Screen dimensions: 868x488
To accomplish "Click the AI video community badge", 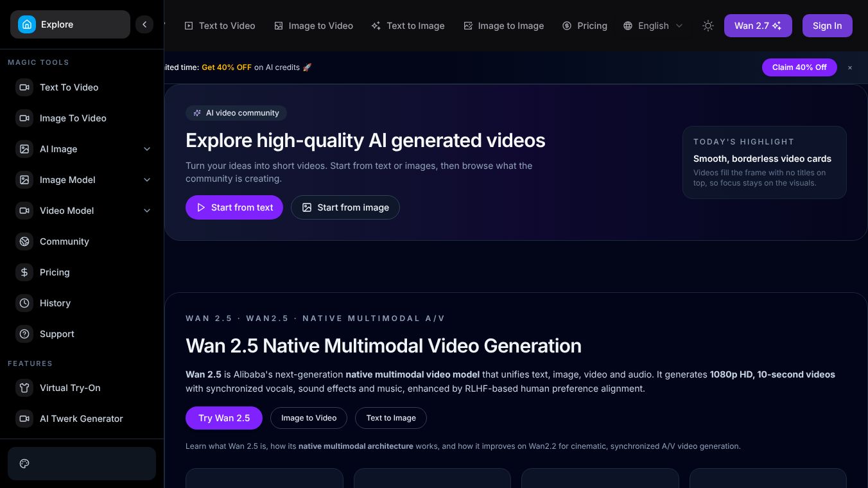I will coord(236,113).
